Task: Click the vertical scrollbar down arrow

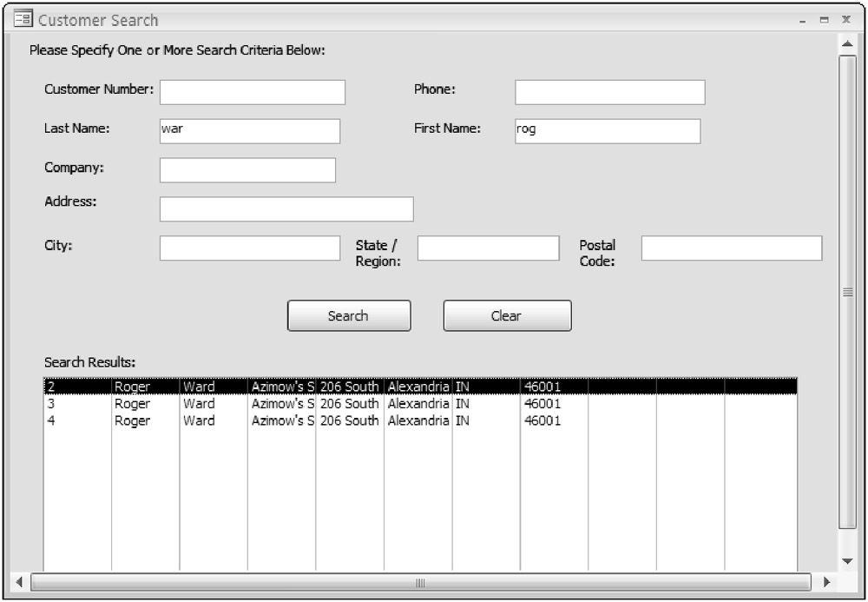Action: pyautogui.click(x=847, y=560)
